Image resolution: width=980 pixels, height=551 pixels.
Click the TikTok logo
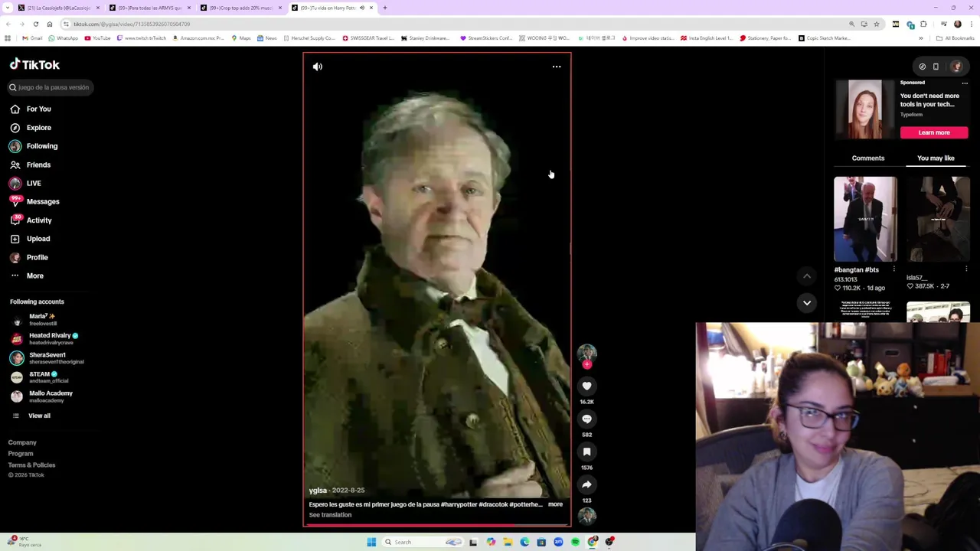click(34, 65)
